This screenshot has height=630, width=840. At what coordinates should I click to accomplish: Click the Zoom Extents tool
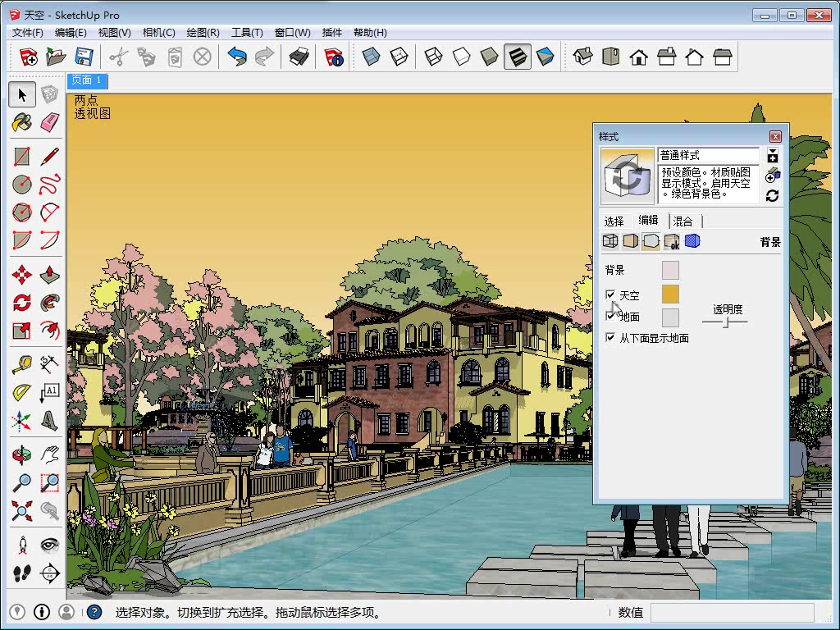coord(22,510)
